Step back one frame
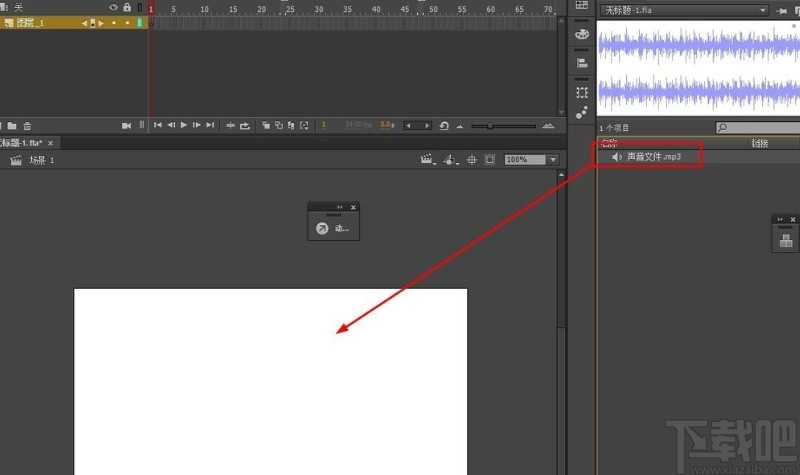Image resolution: width=800 pixels, height=475 pixels. pos(171,125)
